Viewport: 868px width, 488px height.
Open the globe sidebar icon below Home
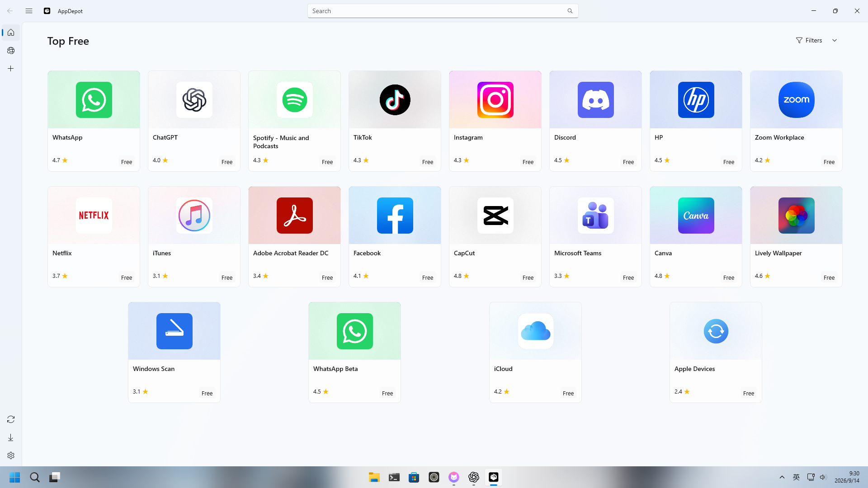point(11,51)
